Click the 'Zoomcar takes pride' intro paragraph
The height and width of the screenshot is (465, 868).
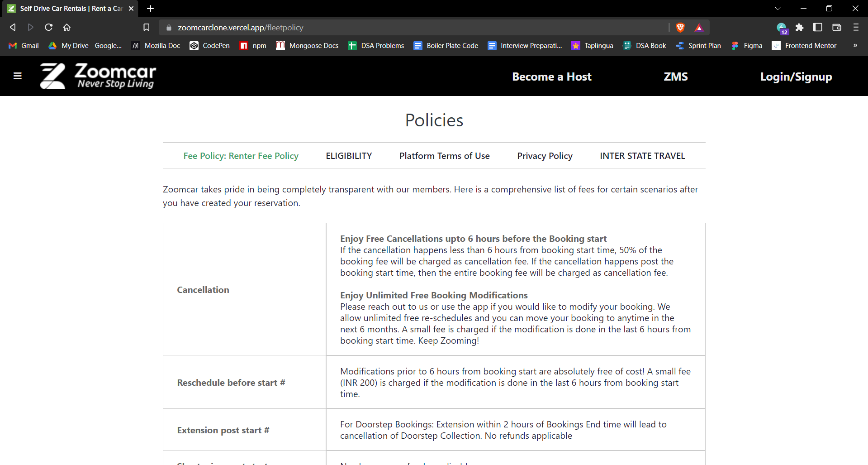pyautogui.click(x=430, y=196)
